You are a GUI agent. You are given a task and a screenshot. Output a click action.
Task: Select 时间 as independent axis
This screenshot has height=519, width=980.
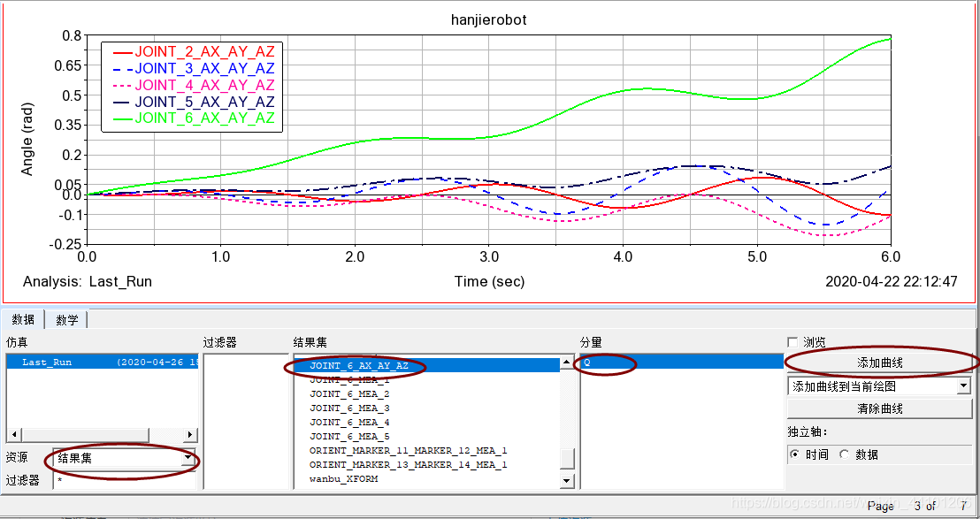pos(794,454)
